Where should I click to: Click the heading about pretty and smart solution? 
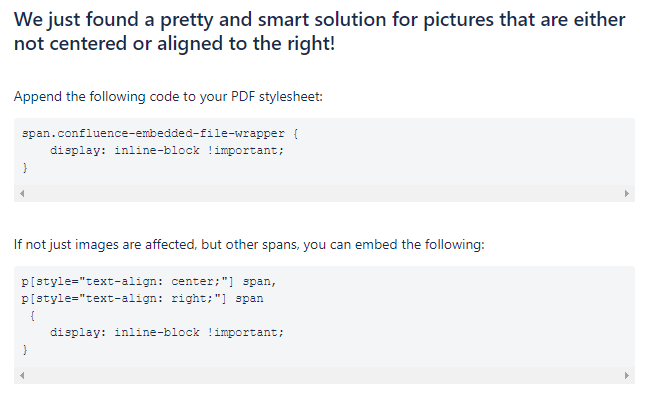click(x=319, y=31)
